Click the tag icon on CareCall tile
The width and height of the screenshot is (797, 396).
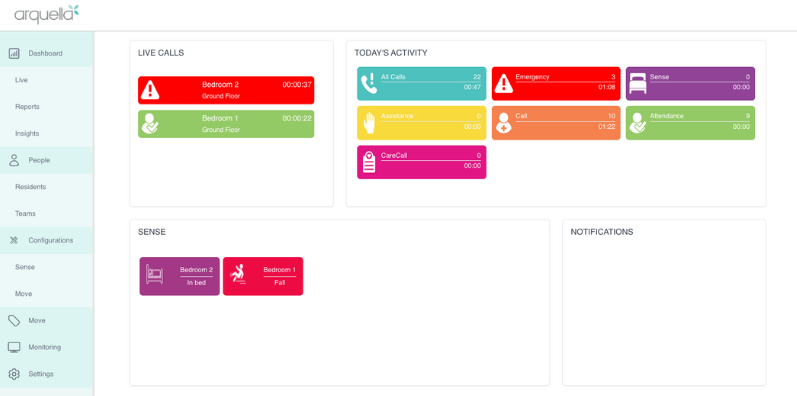click(369, 162)
